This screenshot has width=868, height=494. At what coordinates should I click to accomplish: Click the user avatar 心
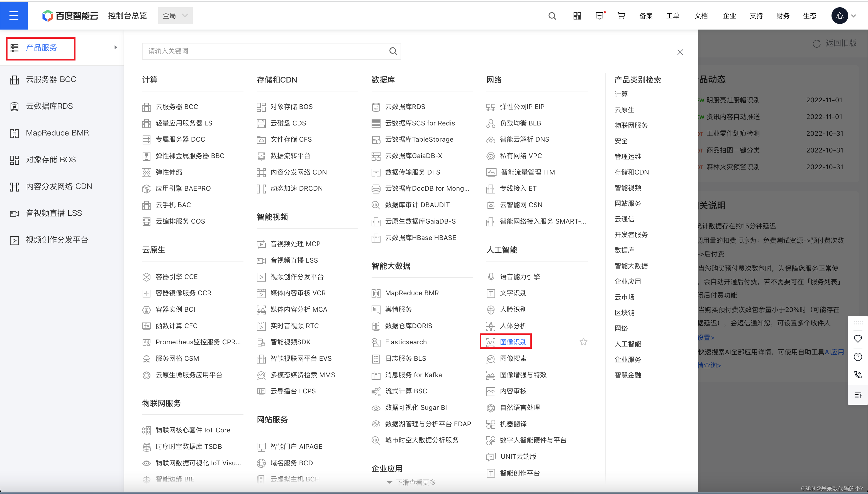(840, 16)
